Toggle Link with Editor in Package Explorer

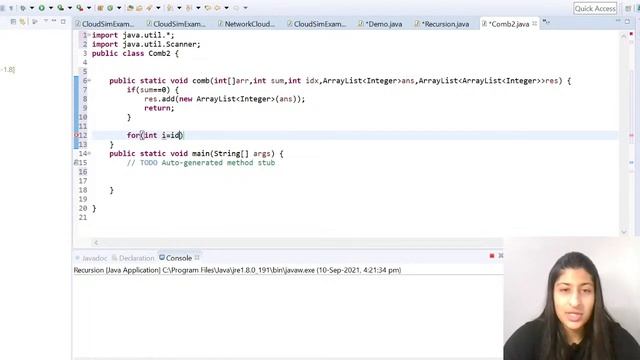[x=22, y=21]
